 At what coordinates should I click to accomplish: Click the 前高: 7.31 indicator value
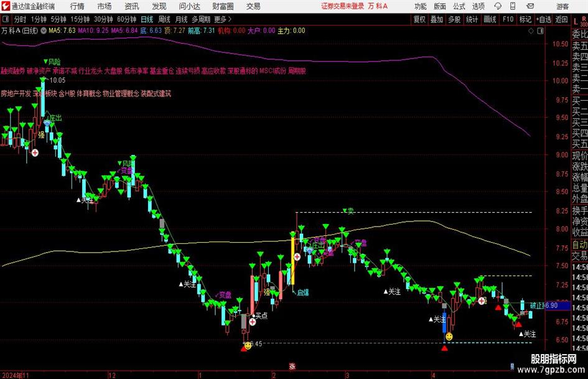(202, 30)
